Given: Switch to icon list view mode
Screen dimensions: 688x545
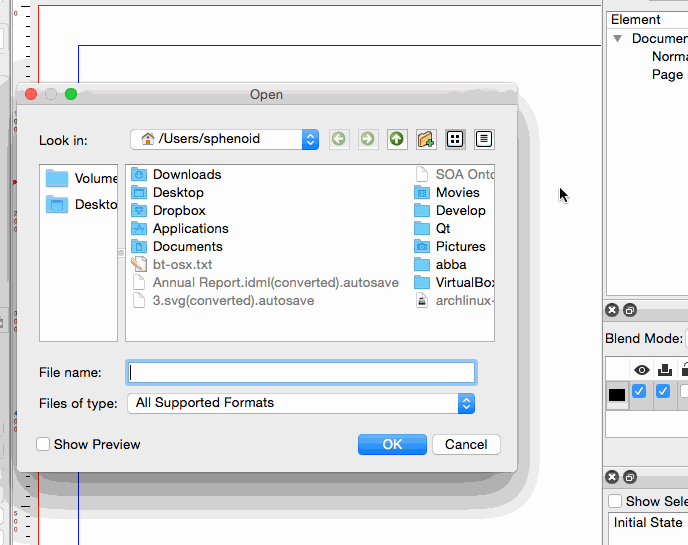Looking at the screenshot, I should [455, 139].
